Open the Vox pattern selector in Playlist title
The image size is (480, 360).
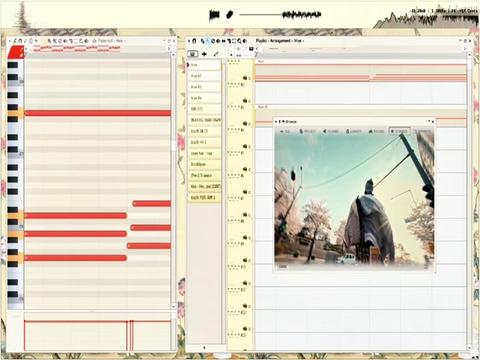298,41
